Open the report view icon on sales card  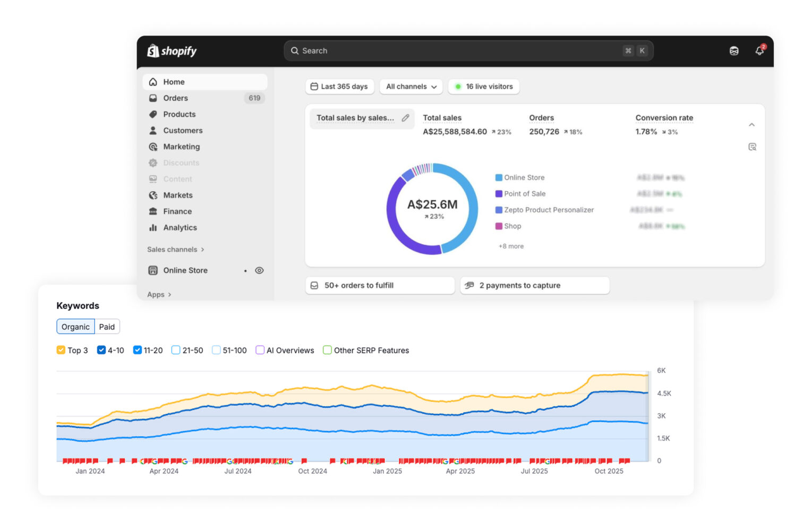[752, 146]
